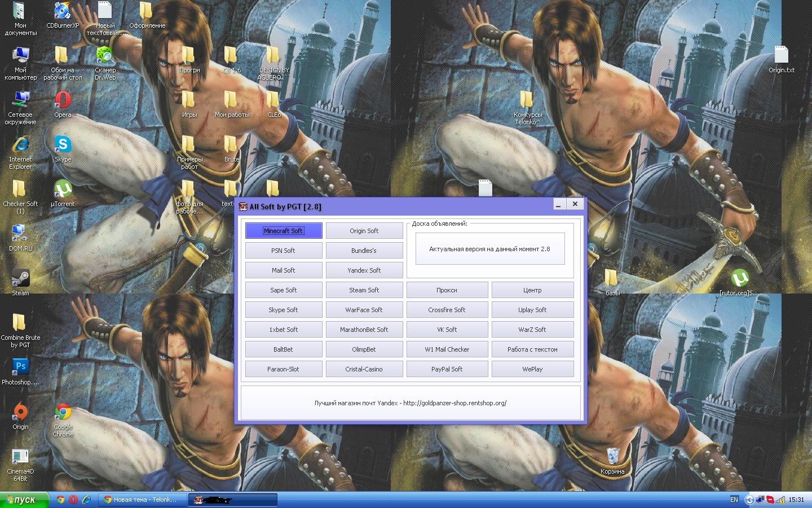
Task: Click the EN language indicator in the tray
Action: 734,500
